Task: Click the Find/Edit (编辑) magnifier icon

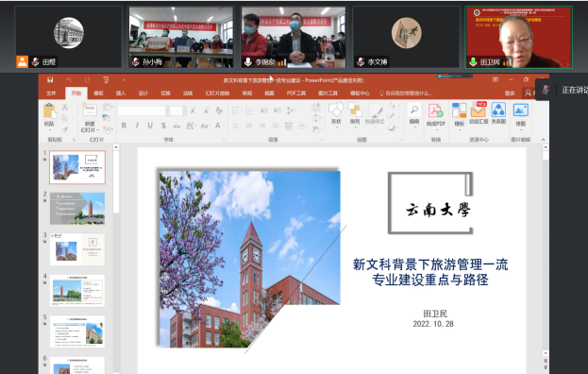Action: (414, 110)
